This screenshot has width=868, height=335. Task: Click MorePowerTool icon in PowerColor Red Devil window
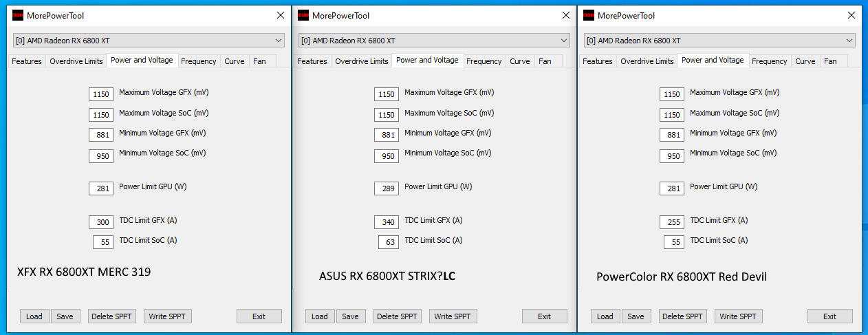[x=589, y=15]
